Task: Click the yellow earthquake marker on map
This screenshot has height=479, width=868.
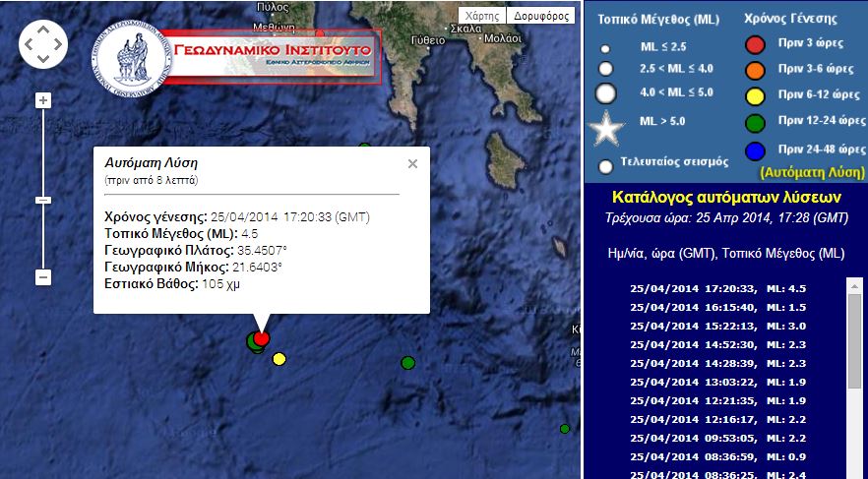Action: (x=279, y=359)
